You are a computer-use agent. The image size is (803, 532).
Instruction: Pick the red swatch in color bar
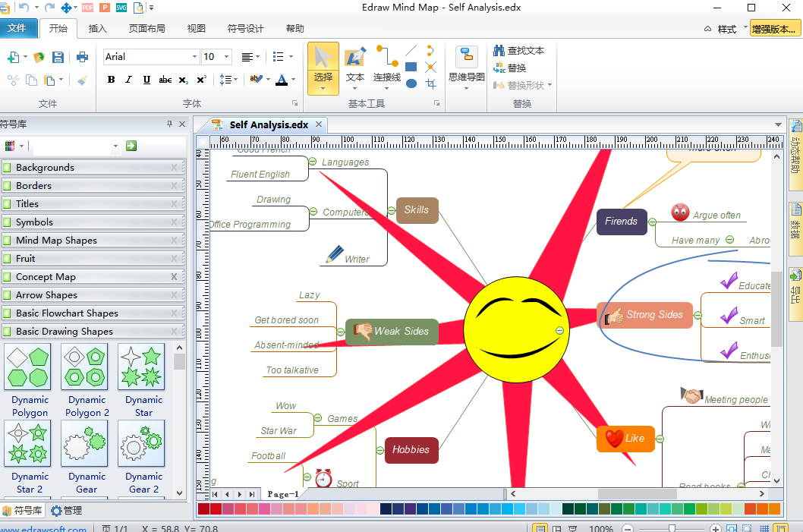click(x=216, y=509)
